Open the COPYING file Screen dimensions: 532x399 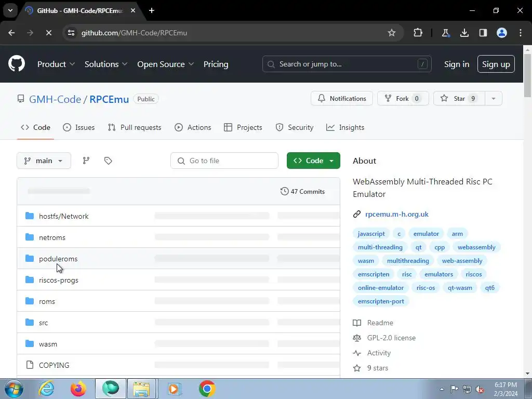pos(54,365)
